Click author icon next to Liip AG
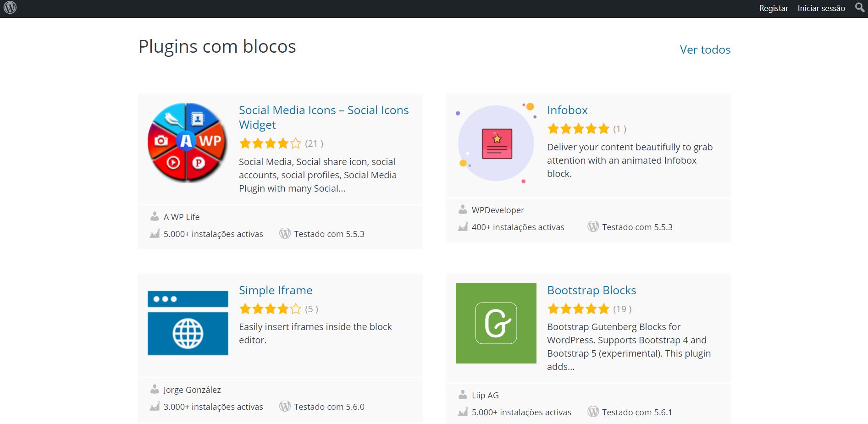This screenshot has width=868, height=424. pyautogui.click(x=463, y=395)
